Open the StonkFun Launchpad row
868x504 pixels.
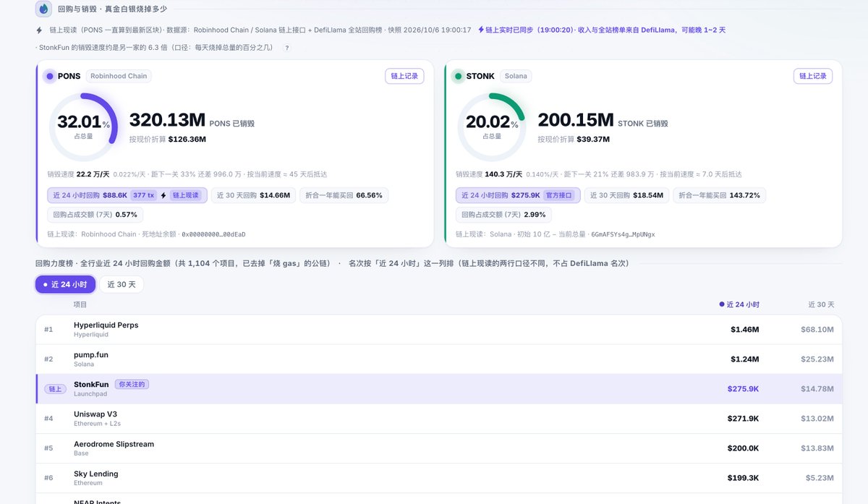pos(439,389)
